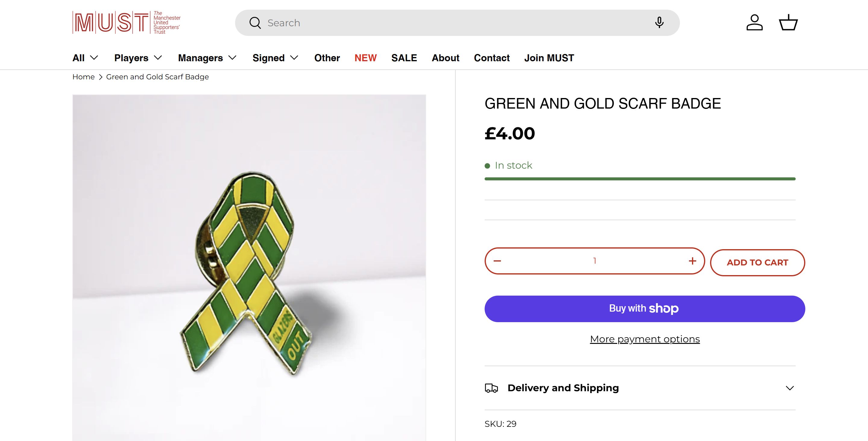Image resolution: width=868 pixels, height=441 pixels.
Task: Click the Home breadcrumb link
Action: click(83, 77)
